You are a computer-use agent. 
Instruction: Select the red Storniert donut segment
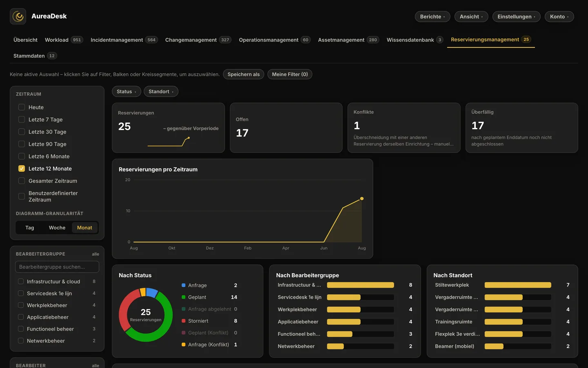tap(124, 309)
